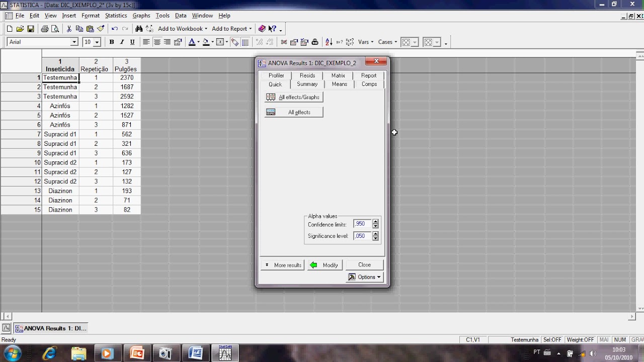This screenshot has width=644, height=362.
Task: Open the Tools menu
Action: point(163,16)
